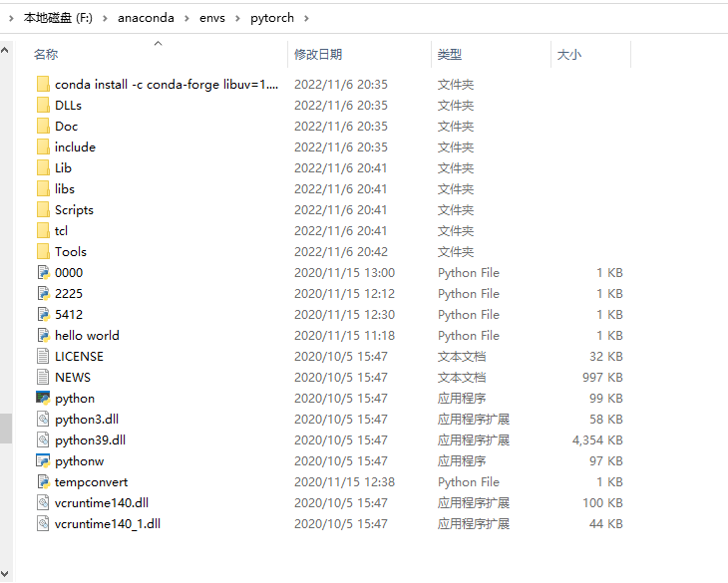
Task: Click the Doc folder icon
Action: 43,127
